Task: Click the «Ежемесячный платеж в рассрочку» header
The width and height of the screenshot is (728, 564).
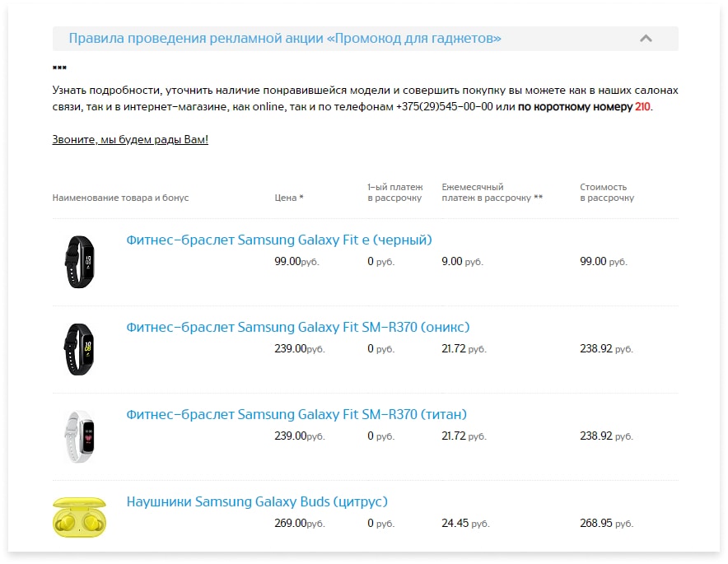Action: [x=492, y=193]
